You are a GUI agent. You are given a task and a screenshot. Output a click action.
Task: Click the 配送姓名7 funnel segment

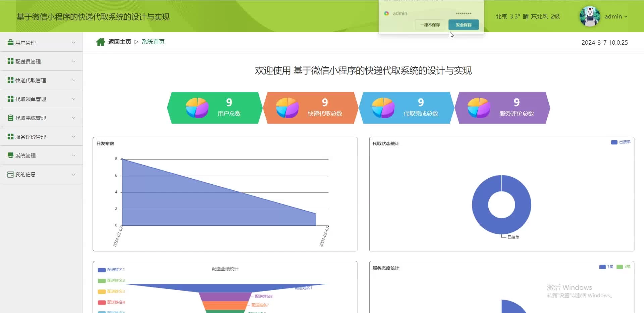click(x=225, y=305)
